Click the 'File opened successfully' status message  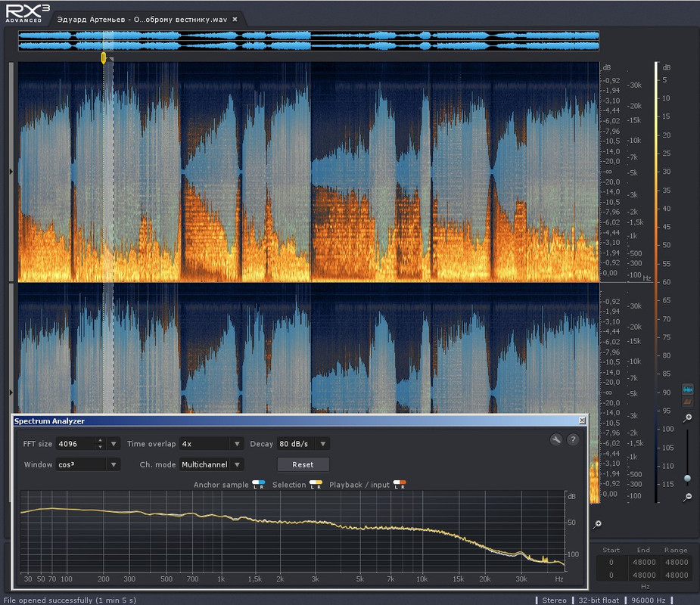[70, 600]
